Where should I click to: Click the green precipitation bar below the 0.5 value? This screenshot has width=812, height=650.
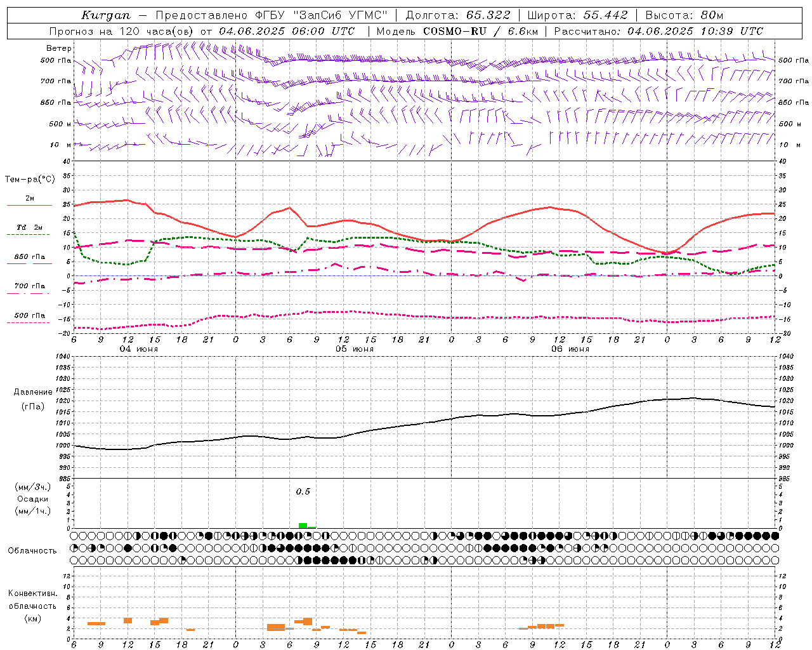point(303,526)
